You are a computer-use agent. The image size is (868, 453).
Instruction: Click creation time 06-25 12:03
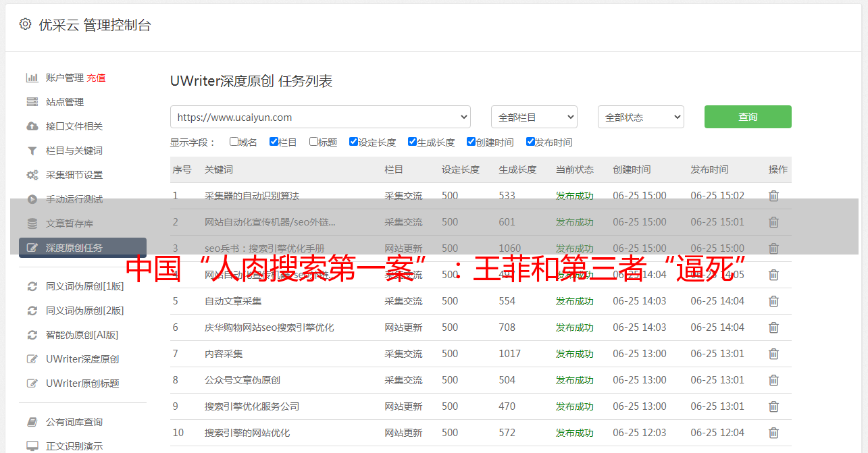640,433
